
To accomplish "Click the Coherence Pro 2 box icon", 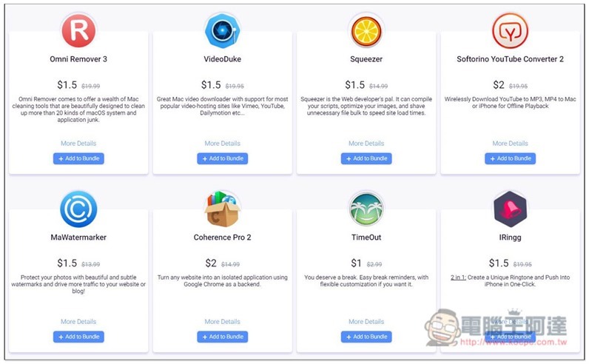I will pyautogui.click(x=223, y=209).
